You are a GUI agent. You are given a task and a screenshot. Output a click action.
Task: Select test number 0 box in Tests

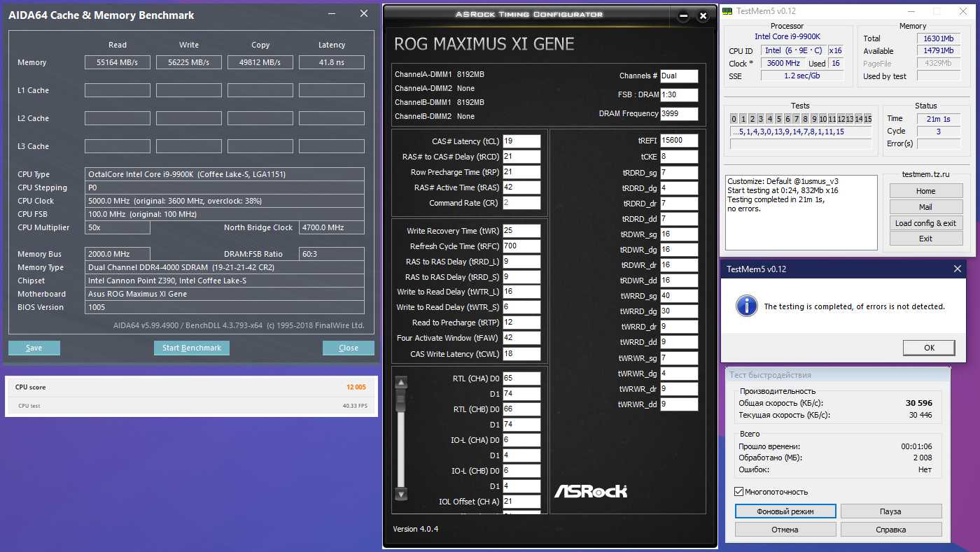[x=734, y=118]
